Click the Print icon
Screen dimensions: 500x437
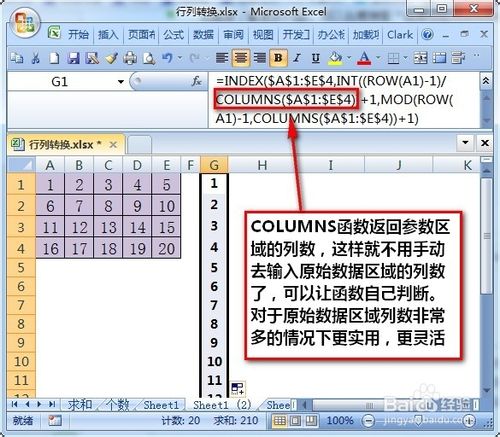click(x=130, y=58)
